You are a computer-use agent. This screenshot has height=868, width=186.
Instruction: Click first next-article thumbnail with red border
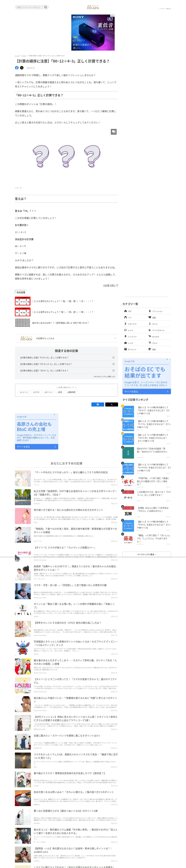pos(23,301)
